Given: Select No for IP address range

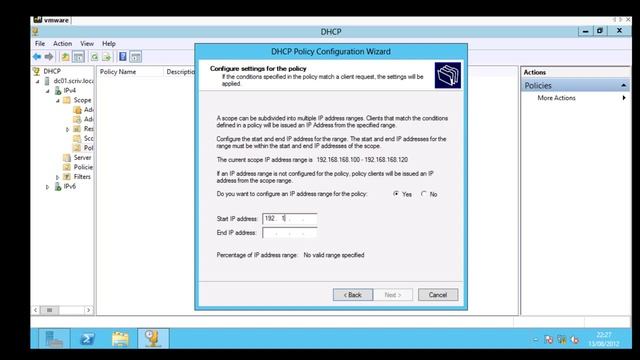Looking at the screenshot, I should point(424,194).
